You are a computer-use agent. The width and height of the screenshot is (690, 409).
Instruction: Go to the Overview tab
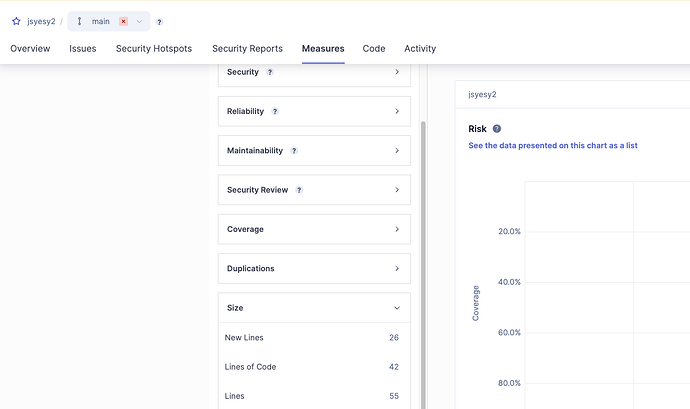pyautogui.click(x=30, y=48)
